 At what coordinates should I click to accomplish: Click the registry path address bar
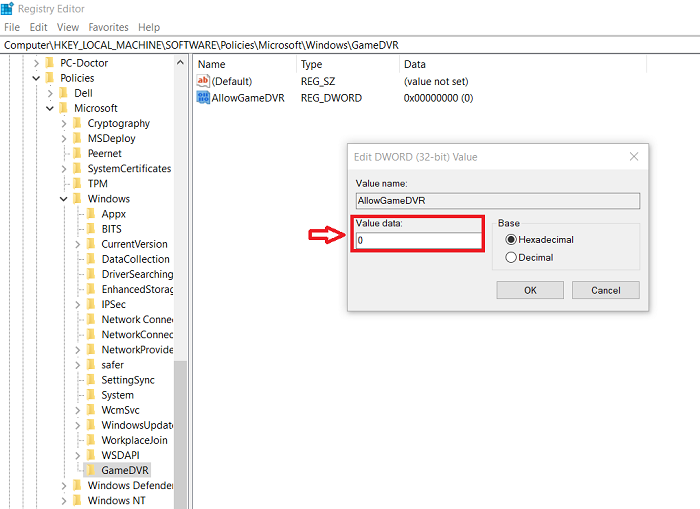[350, 45]
